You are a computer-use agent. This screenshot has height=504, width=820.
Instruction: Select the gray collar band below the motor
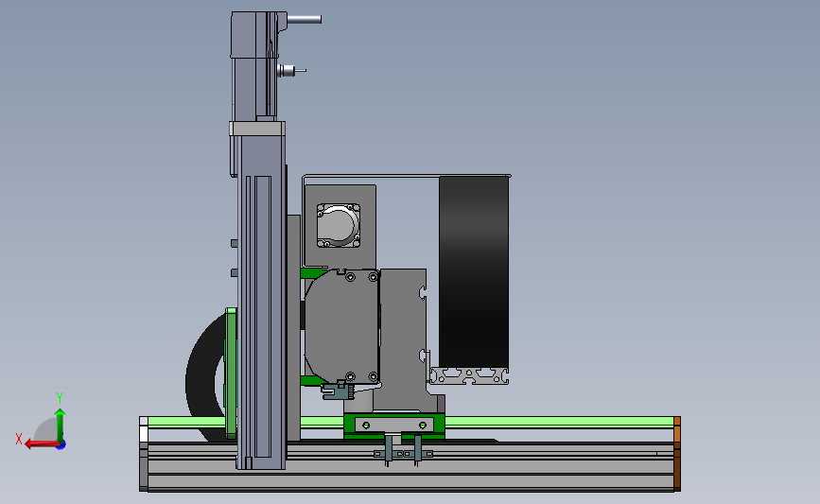tap(257, 129)
